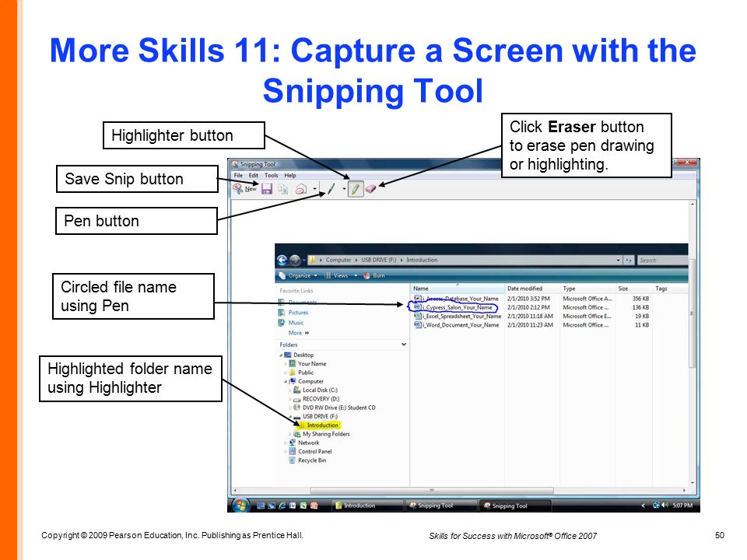
Task: Select file i_Cypress_Salon_Your_Name
Action: click(x=458, y=308)
